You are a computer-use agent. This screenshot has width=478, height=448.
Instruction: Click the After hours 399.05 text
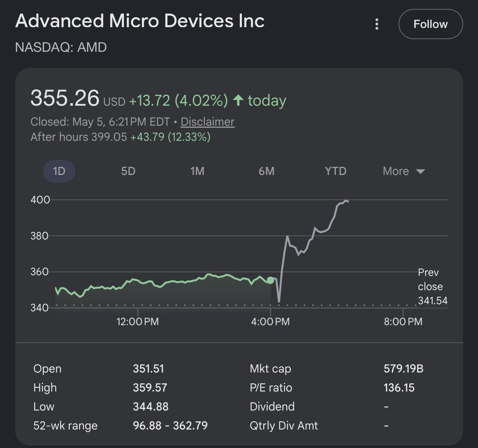coord(79,137)
